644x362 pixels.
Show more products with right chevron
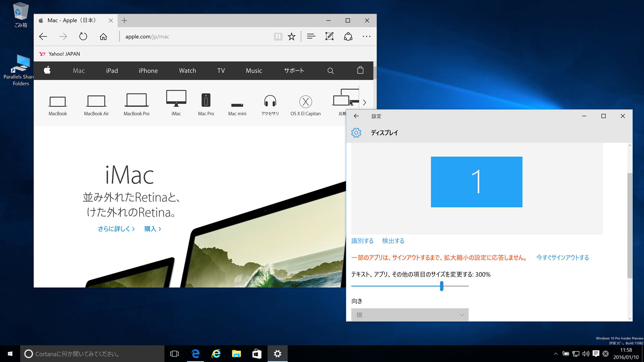(x=365, y=103)
